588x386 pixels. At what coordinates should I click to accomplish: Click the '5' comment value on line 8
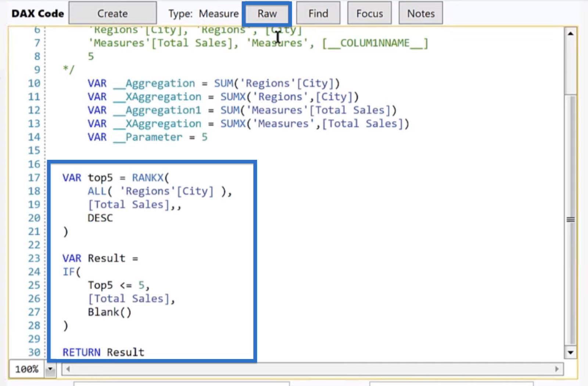point(91,56)
